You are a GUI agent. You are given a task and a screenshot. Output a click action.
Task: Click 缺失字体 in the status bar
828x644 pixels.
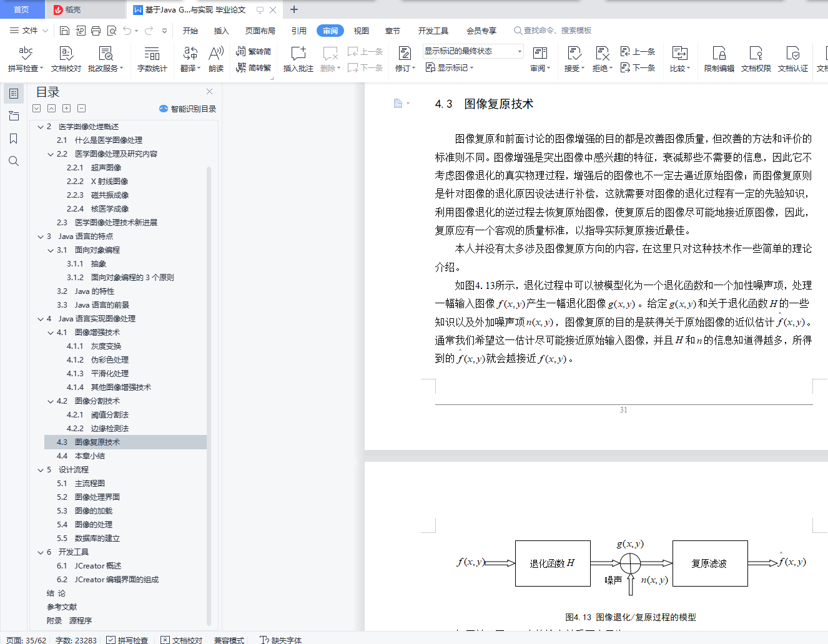pyautogui.click(x=281, y=640)
